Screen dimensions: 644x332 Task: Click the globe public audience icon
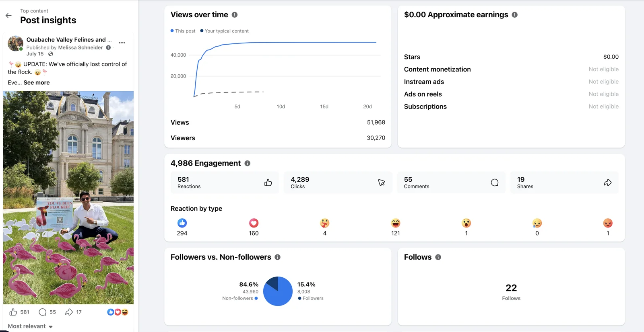51,54
